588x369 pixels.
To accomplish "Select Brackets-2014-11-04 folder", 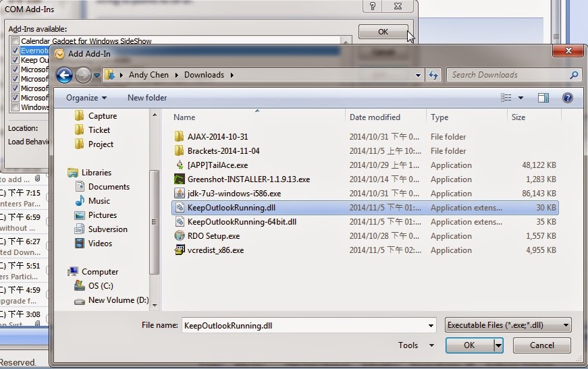I will tap(223, 151).
